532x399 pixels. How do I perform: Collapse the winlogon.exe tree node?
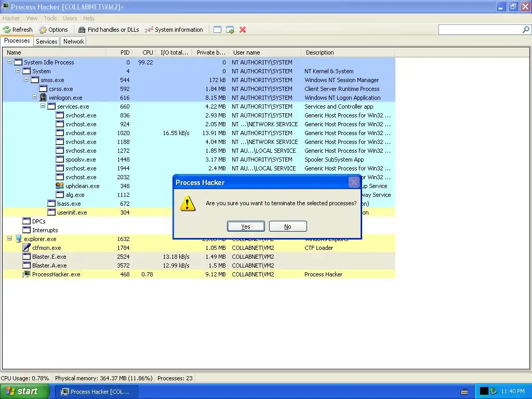click(35, 97)
